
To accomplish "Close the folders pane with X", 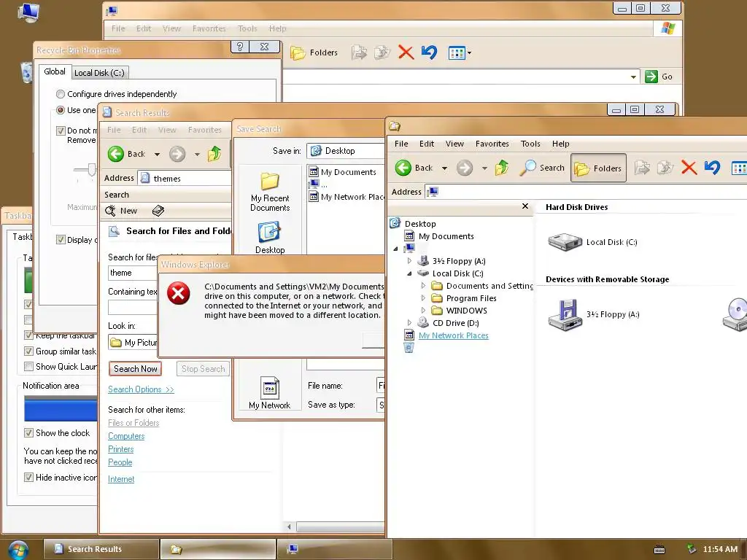I will [x=525, y=206].
